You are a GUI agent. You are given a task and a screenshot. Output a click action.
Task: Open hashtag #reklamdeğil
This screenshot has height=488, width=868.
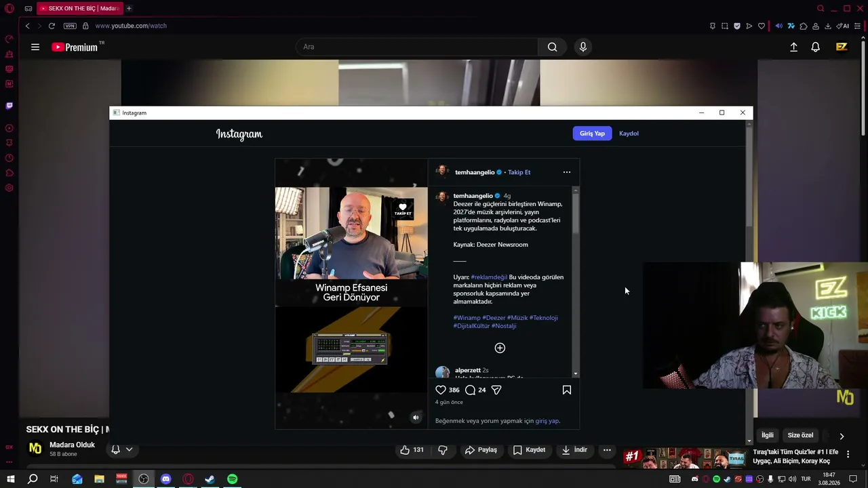click(489, 277)
